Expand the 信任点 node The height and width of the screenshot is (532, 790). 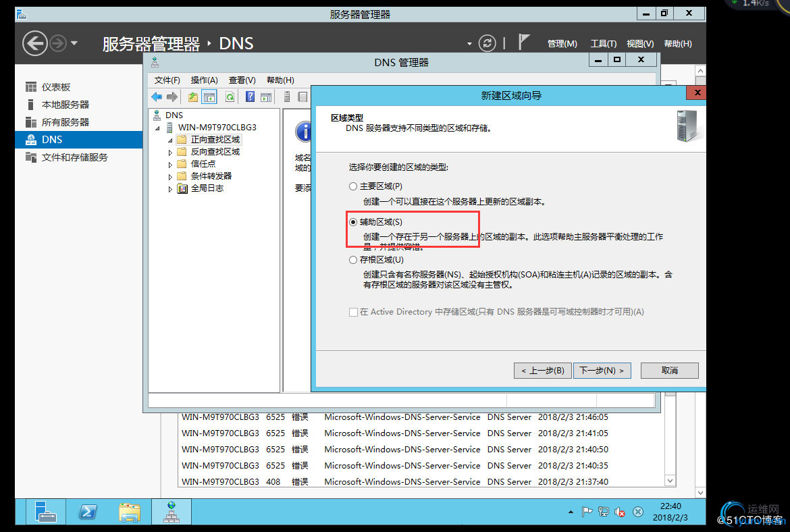170,164
